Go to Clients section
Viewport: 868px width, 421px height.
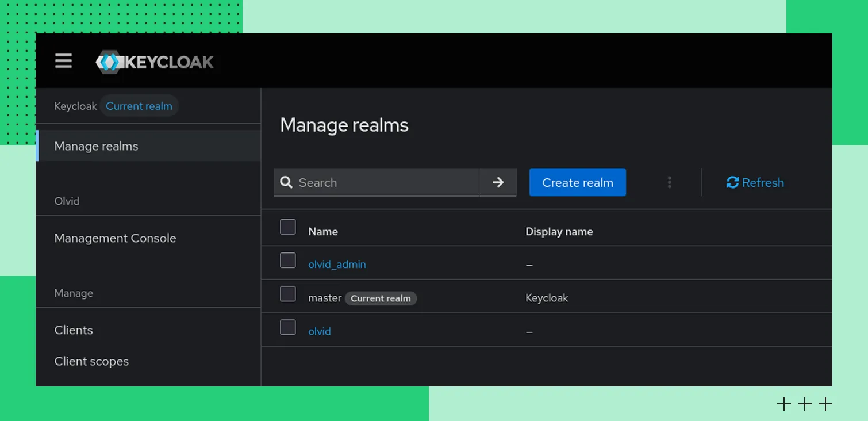pos(74,330)
